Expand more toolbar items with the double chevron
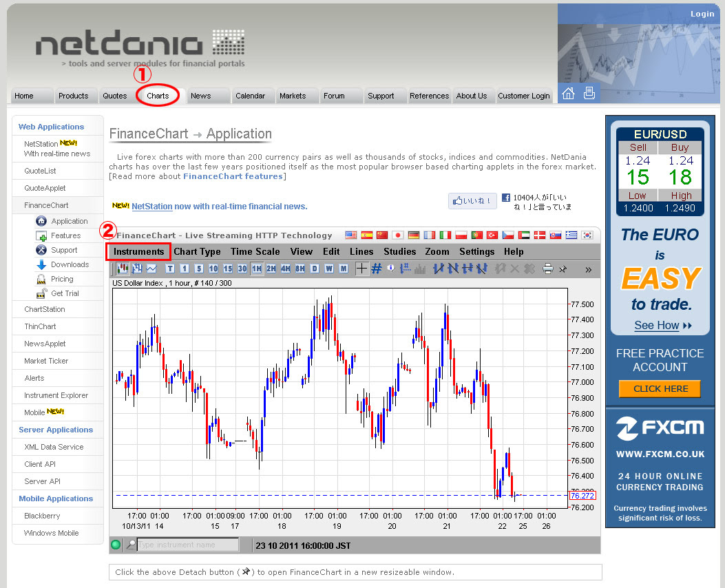The image size is (725, 588). coord(588,269)
